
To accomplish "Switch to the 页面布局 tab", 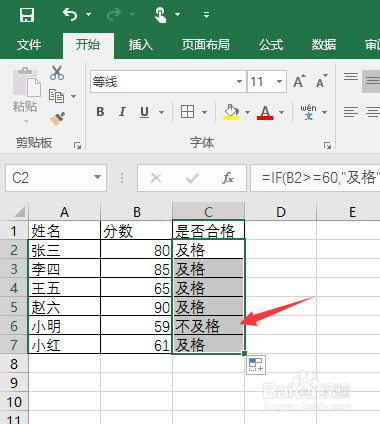I will point(206,45).
